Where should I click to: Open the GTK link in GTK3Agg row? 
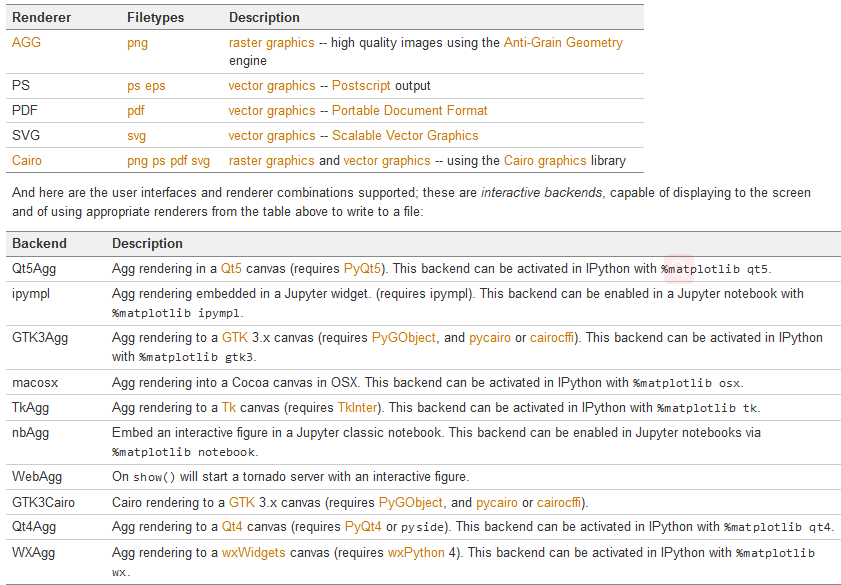pos(237,338)
